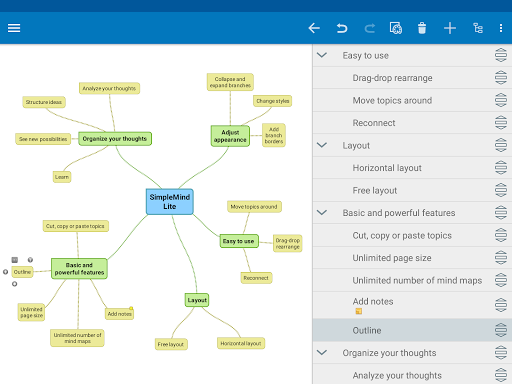Collapse the Layout outline section
The height and width of the screenshot is (384, 512).
click(x=322, y=145)
